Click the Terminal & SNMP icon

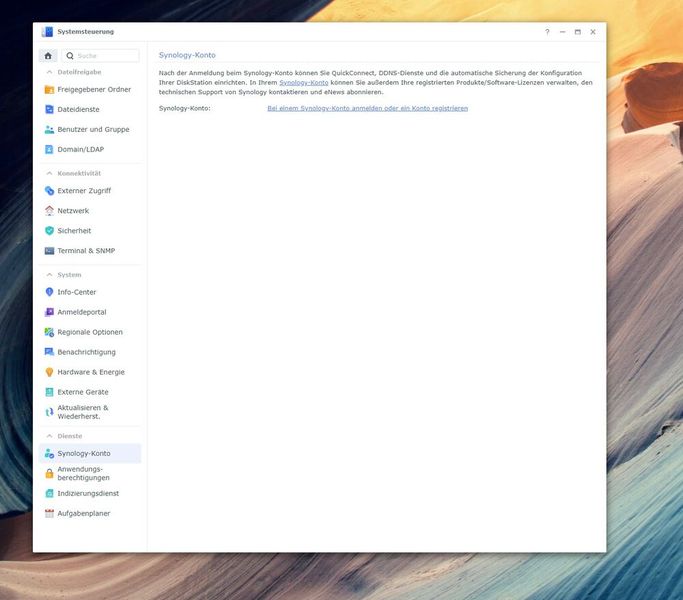(x=49, y=251)
